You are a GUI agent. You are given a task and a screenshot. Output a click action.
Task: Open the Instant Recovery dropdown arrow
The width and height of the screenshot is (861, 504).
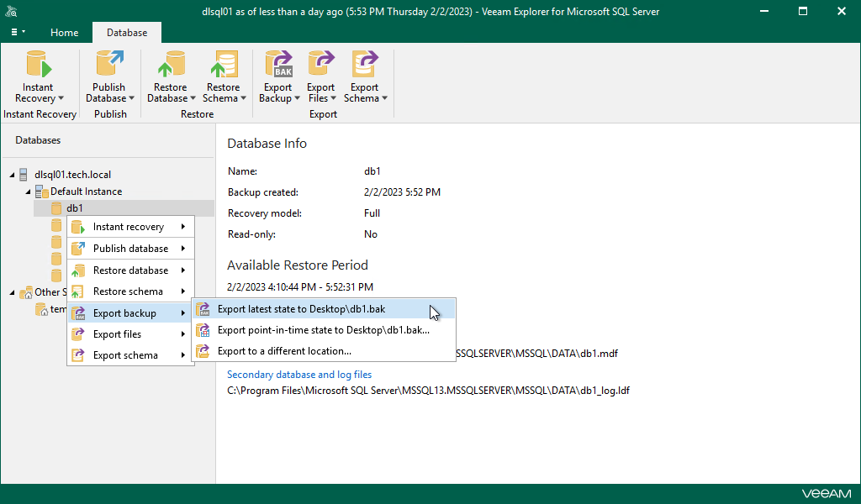pyautogui.click(x=61, y=98)
